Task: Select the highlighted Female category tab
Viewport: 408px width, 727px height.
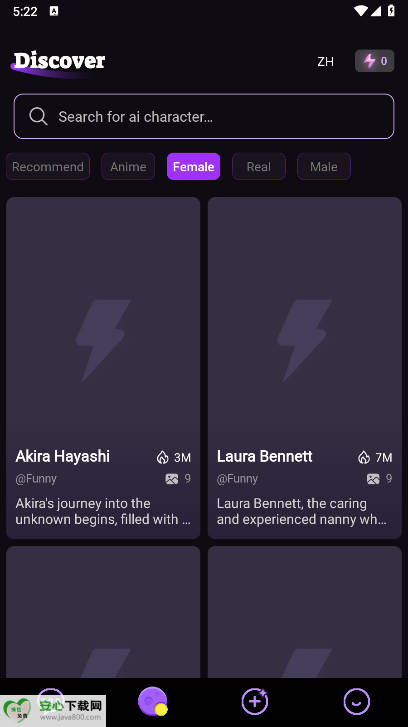Action: (193, 166)
